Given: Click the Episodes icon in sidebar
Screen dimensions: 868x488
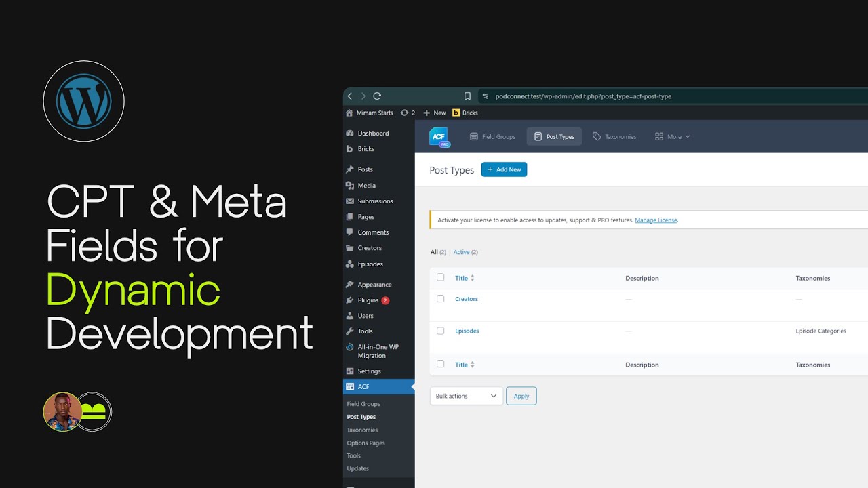Looking at the screenshot, I should coord(350,264).
